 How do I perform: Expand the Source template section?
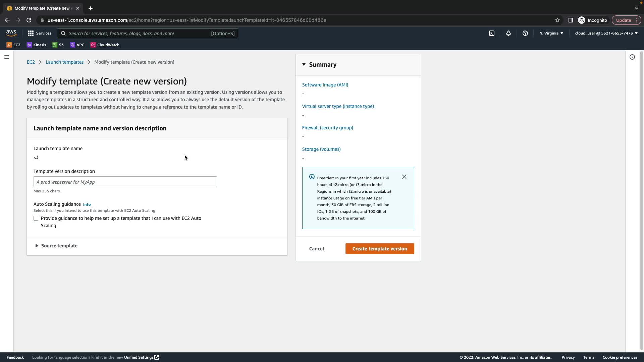pyautogui.click(x=56, y=246)
